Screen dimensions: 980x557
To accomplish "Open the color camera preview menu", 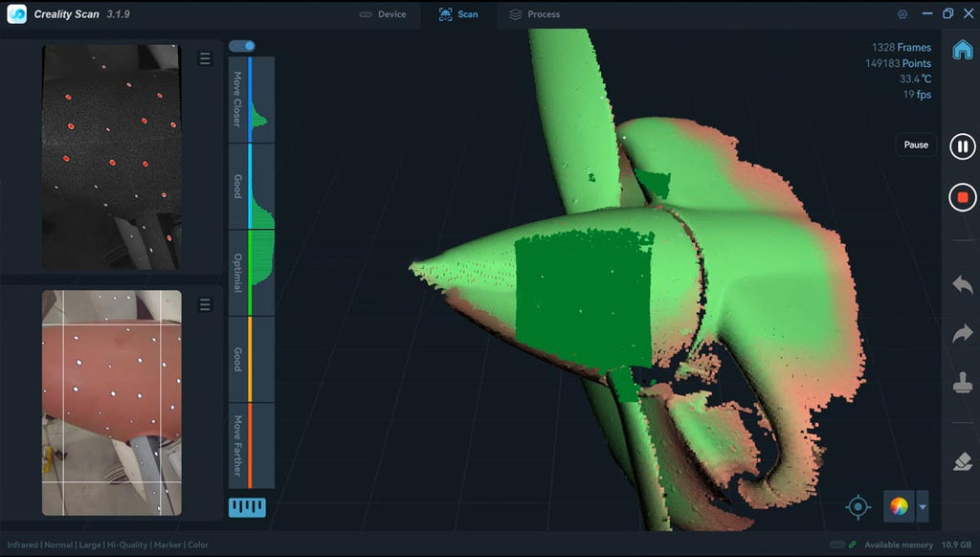I will pyautogui.click(x=205, y=304).
